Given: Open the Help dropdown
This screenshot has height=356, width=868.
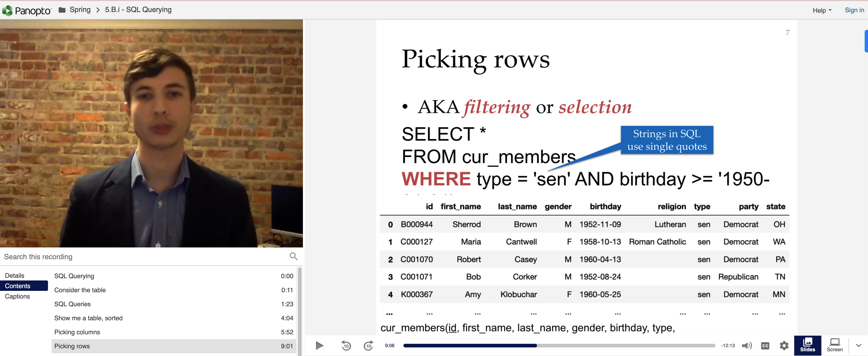Looking at the screenshot, I should 822,10.
